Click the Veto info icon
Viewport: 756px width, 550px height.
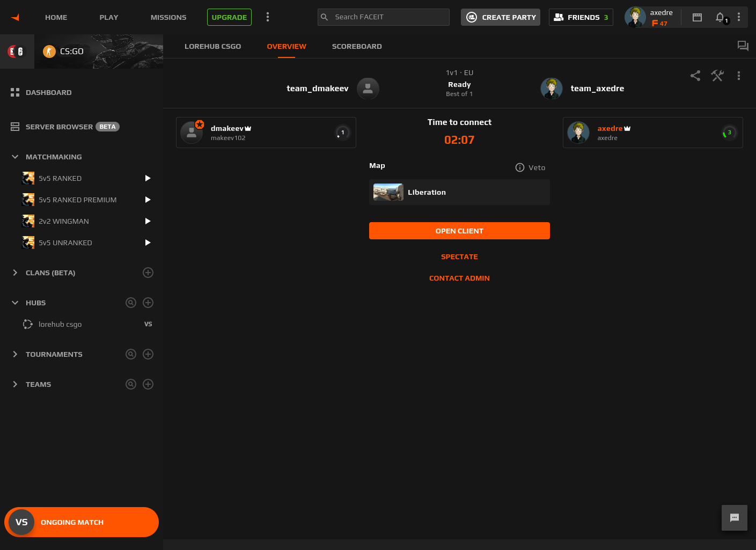(x=519, y=167)
